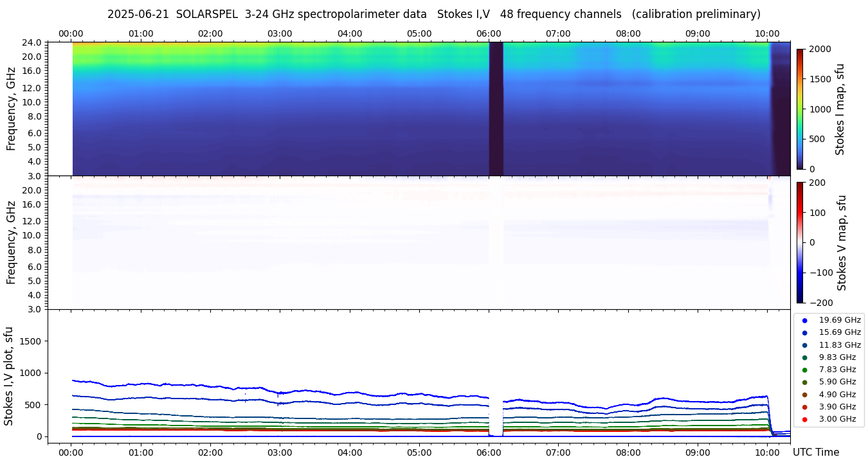Screen dimensions: 868x466
Task: Click the 3.00 GHz red legend dot
Action: tap(804, 419)
